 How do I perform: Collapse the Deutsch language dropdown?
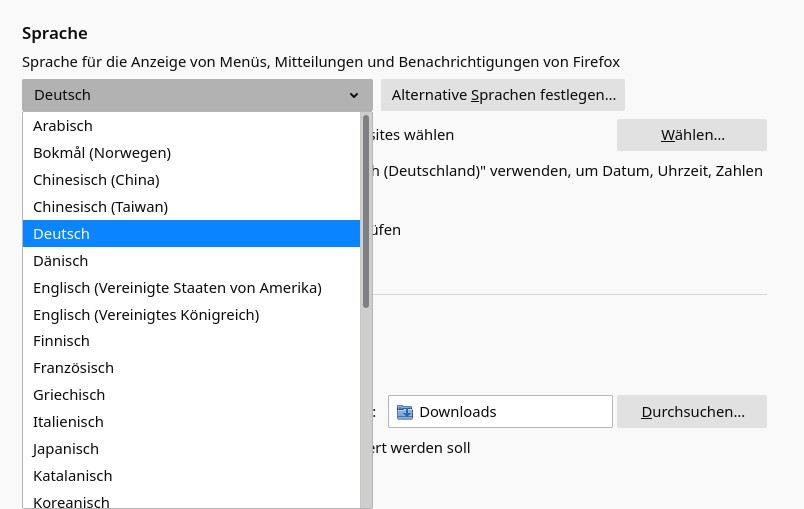197,95
